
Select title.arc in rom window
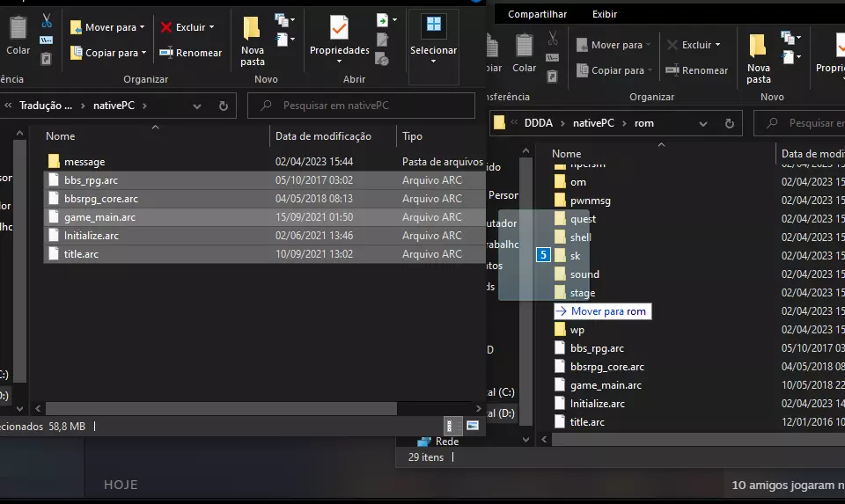587,422
